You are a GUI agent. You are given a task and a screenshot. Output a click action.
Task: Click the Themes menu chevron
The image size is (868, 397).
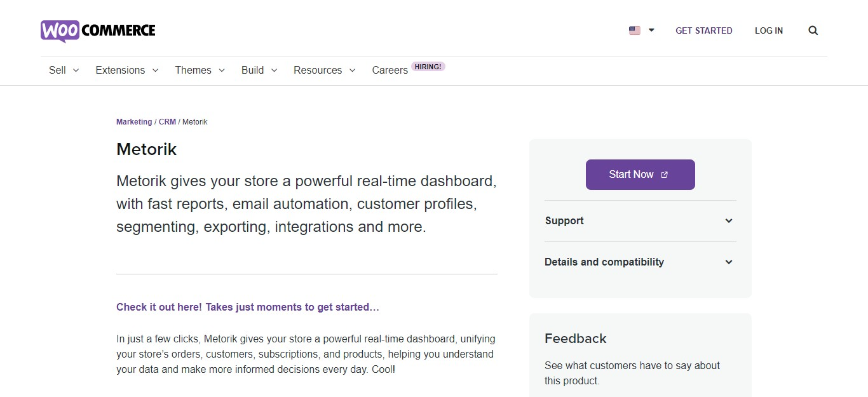(222, 71)
